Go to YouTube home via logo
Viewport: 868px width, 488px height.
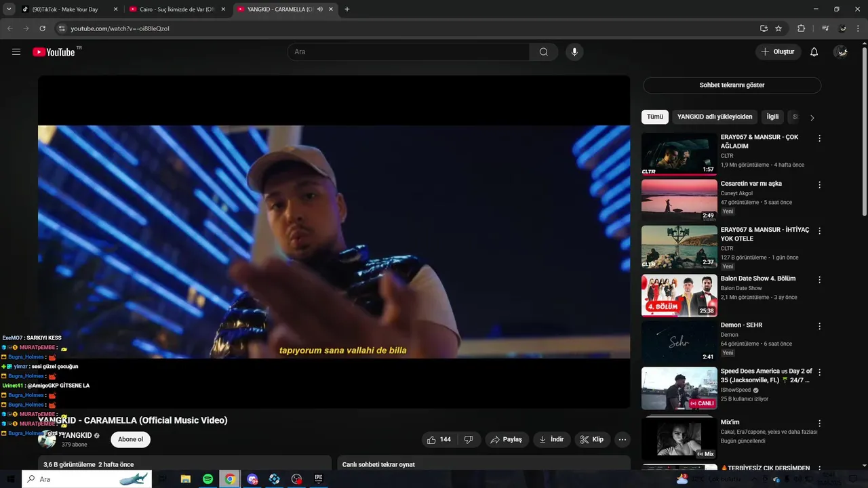pyautogui.click(x=54, y=52)
